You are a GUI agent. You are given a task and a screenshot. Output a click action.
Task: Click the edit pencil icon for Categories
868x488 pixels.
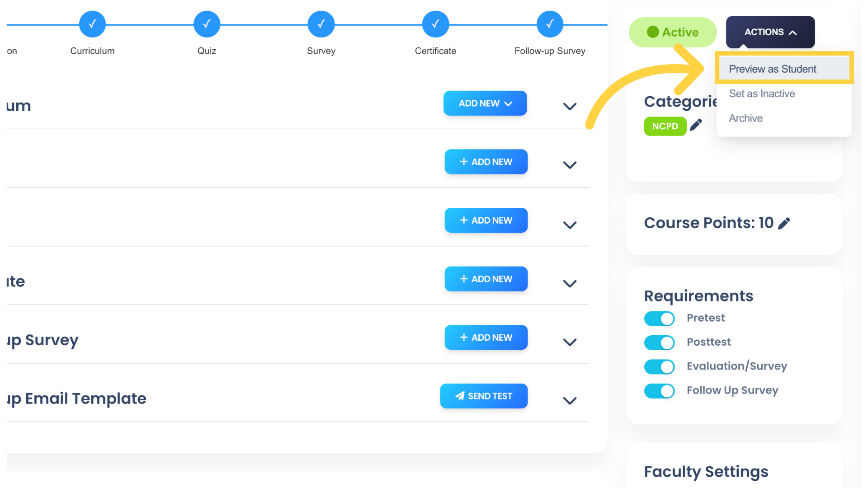click(696, 125)
